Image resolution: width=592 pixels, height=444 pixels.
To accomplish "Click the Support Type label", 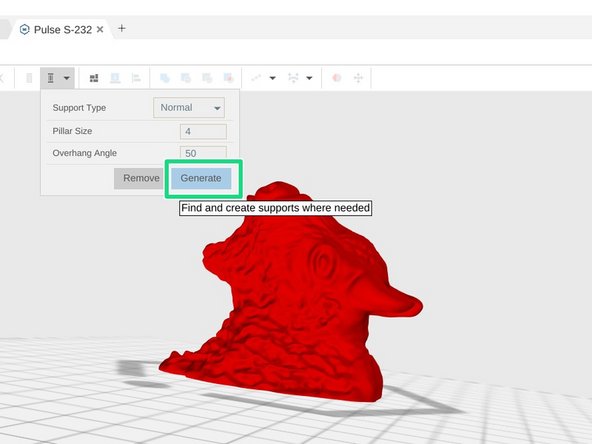I will pyautogui.click(x=79, y=108).
